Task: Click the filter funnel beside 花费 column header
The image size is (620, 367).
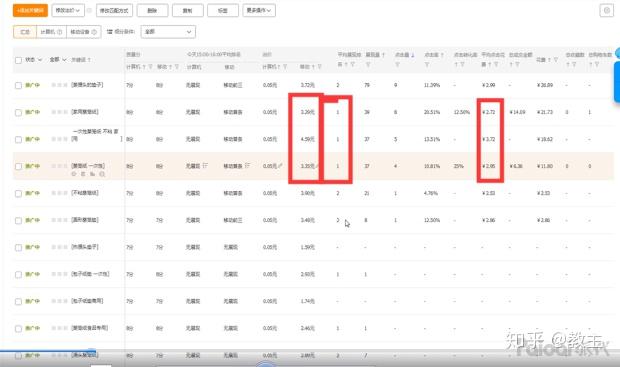Action: tap(556, 60)
